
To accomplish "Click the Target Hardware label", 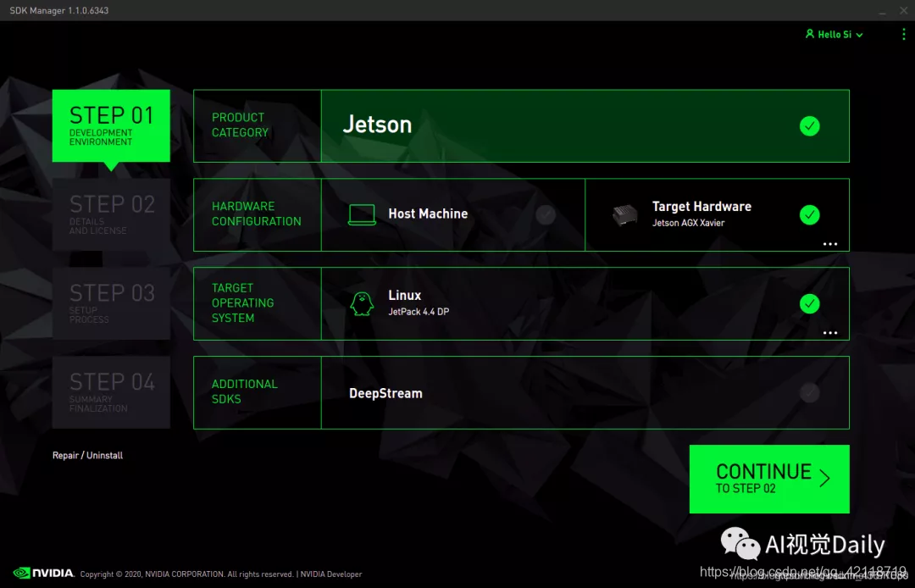I will coord(701,207).
